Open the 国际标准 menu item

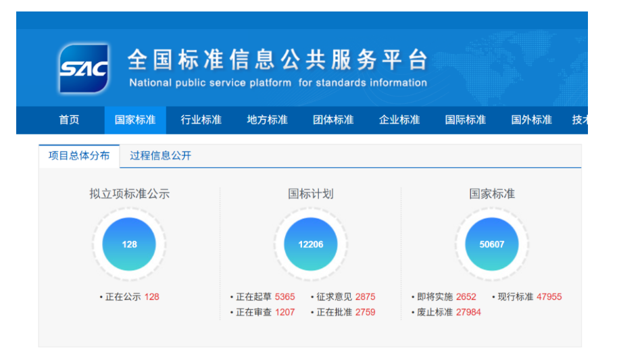coord(466,120)
